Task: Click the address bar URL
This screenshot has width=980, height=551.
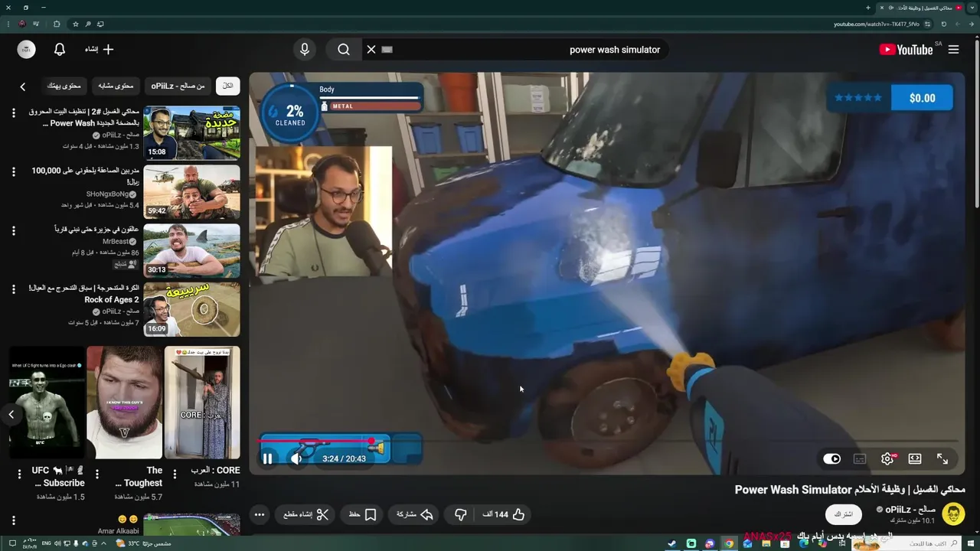Action: pos(877,24)
